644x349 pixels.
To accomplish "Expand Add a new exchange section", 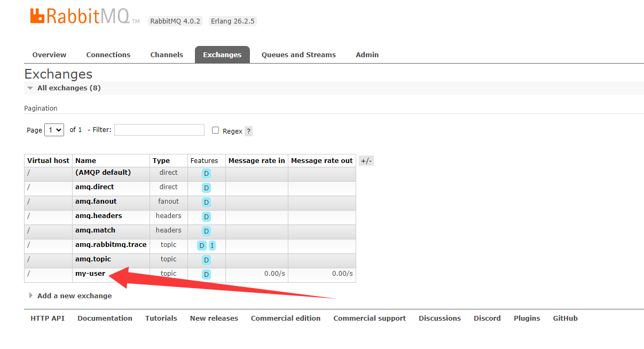I will click(74, 296).
